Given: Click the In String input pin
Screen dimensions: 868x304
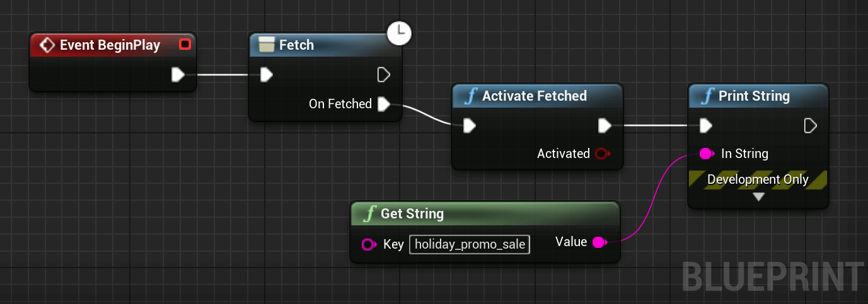Looking at the screenshot, I should [x=707, y=154].
